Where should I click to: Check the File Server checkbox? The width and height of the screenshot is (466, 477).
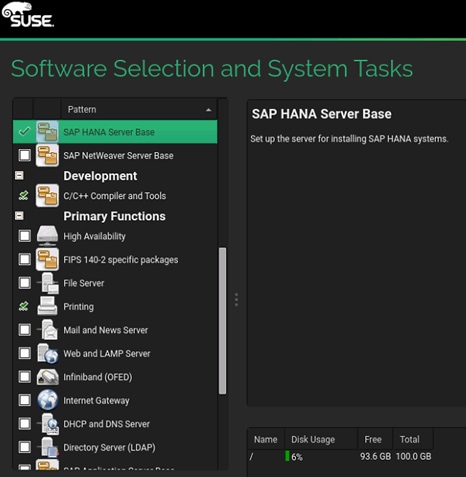25,283
